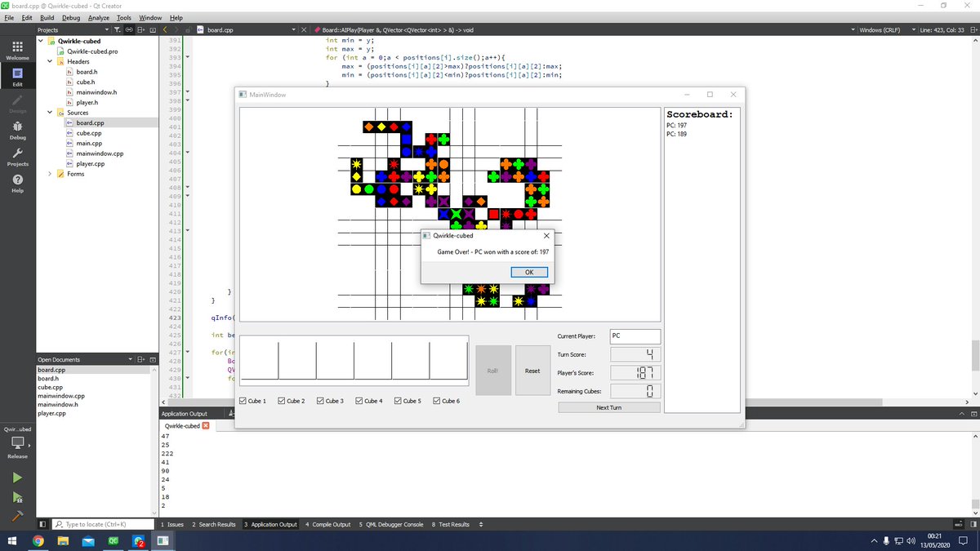
Task: Uncheck the Cube 5 checkbox
Action: point(398,401)
